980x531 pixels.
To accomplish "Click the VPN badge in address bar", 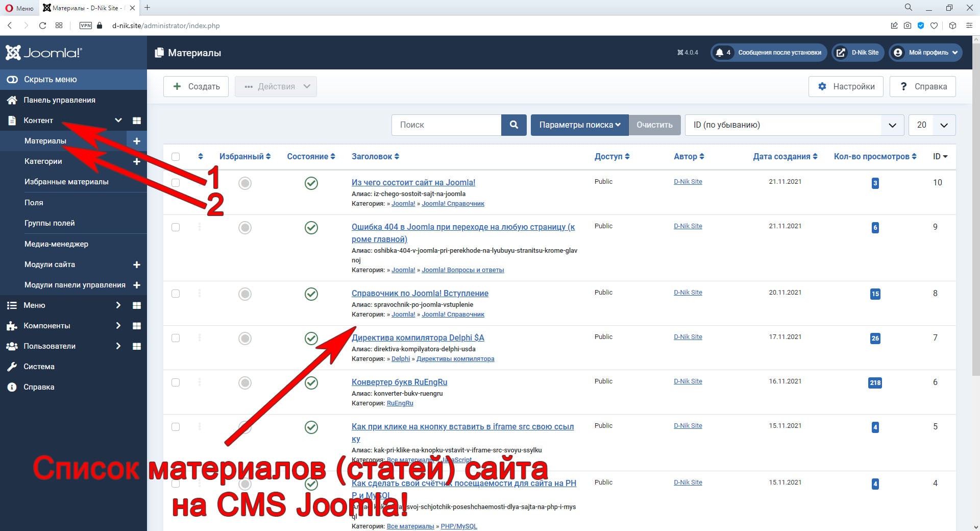I will pos(86,26).
